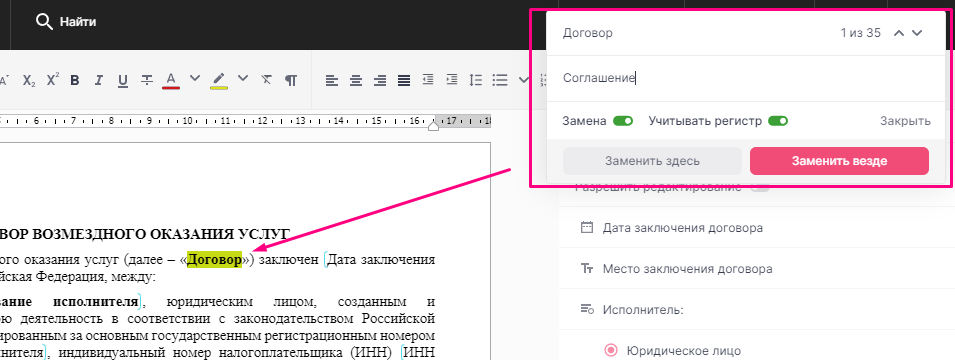
Task: Click list icon beside Исполнитель:
Action: (x=587, y=309)
